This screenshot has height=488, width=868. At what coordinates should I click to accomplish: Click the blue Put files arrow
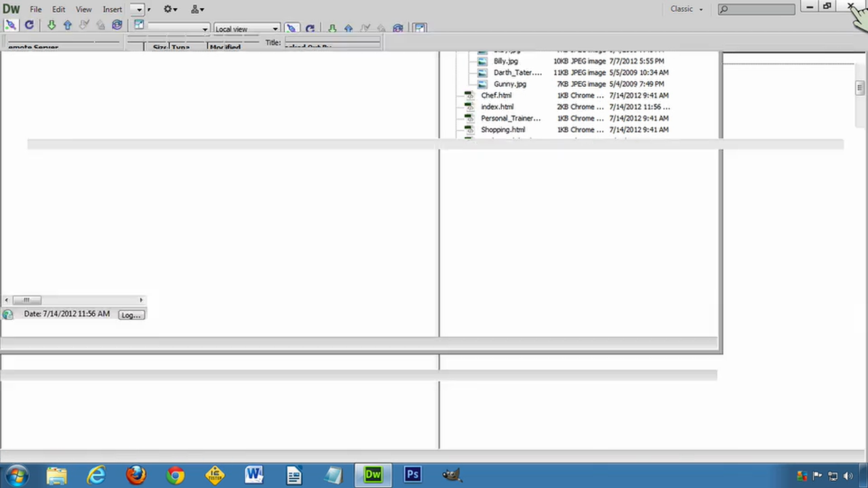click(67, 25)
